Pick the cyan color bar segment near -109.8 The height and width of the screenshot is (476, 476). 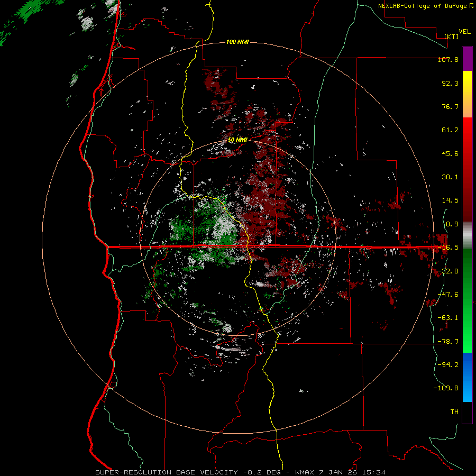[467, 390]
